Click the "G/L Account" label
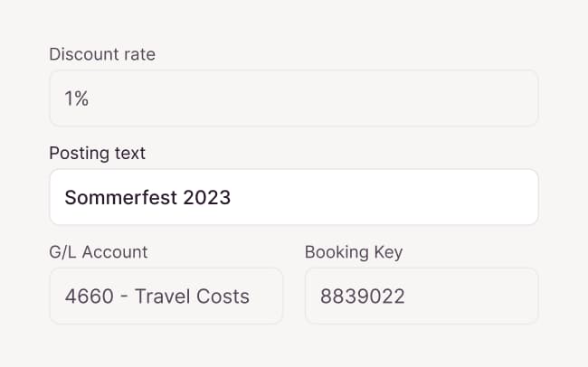 [x=99, y=251]
